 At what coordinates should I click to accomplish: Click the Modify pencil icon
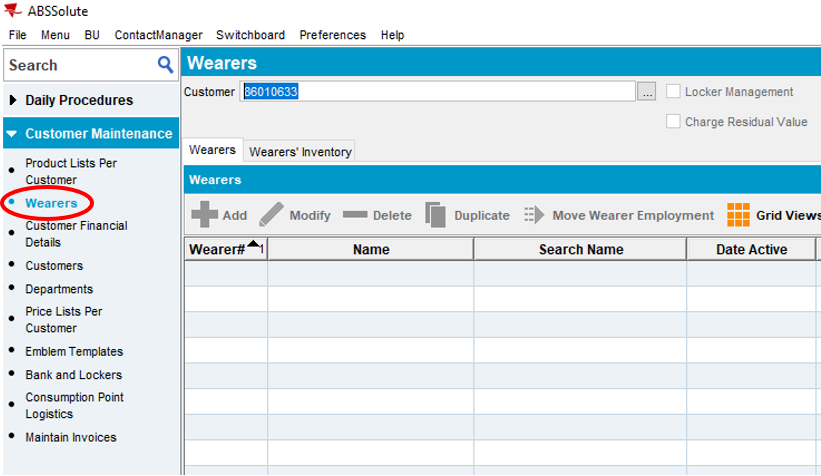click(x=271, y=215)
